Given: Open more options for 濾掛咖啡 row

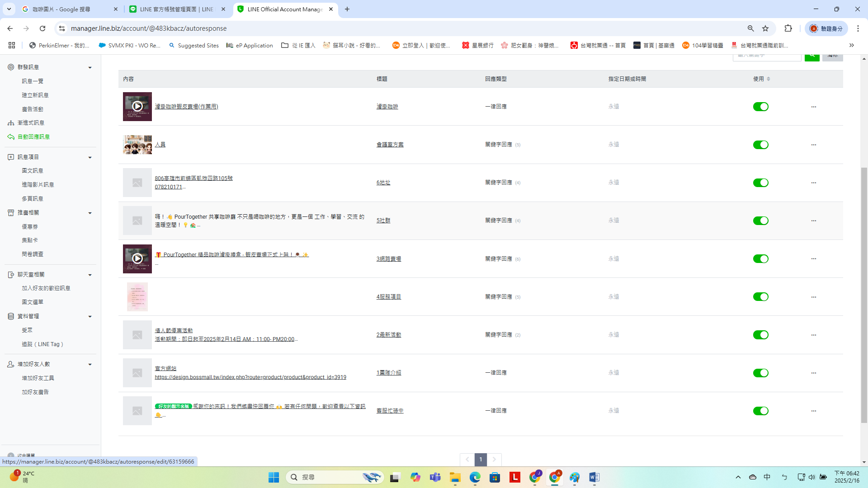Looking at the screenshot, I should click(813, 107).
